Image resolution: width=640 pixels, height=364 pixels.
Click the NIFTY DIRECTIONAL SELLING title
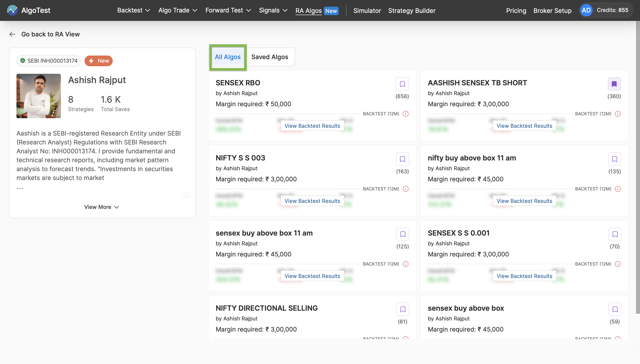click(267, 308)
